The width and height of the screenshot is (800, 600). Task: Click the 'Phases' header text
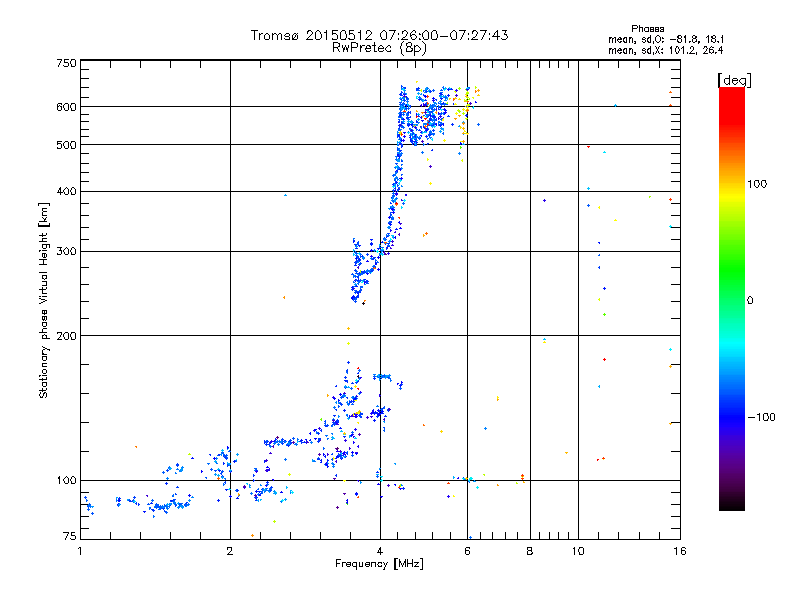(647, 29)
